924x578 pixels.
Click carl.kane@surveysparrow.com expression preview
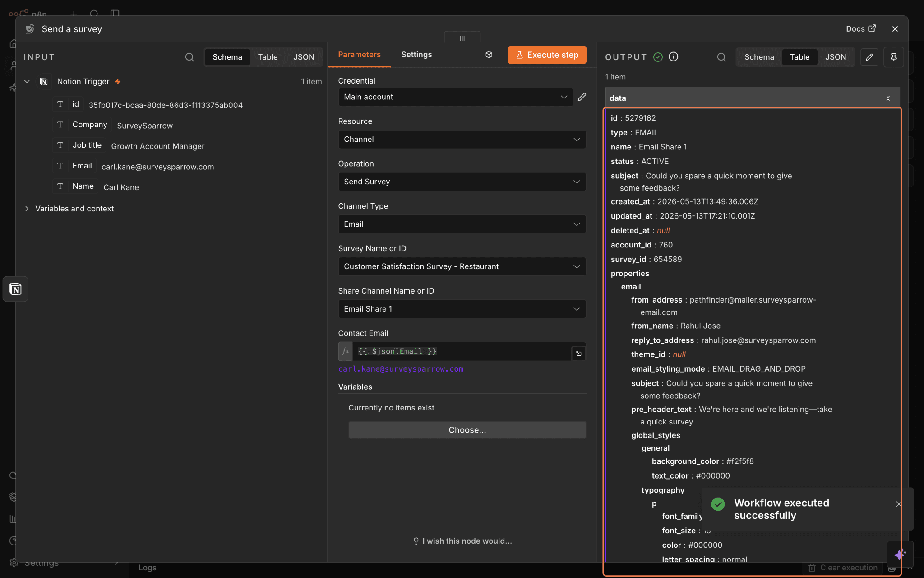click(x=401, y=369)
